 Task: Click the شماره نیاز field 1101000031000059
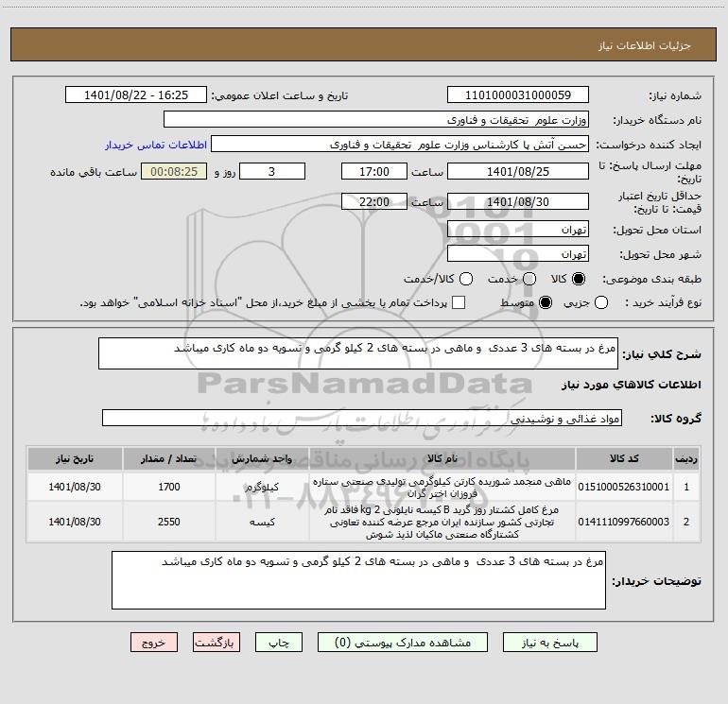pos(518,95)
